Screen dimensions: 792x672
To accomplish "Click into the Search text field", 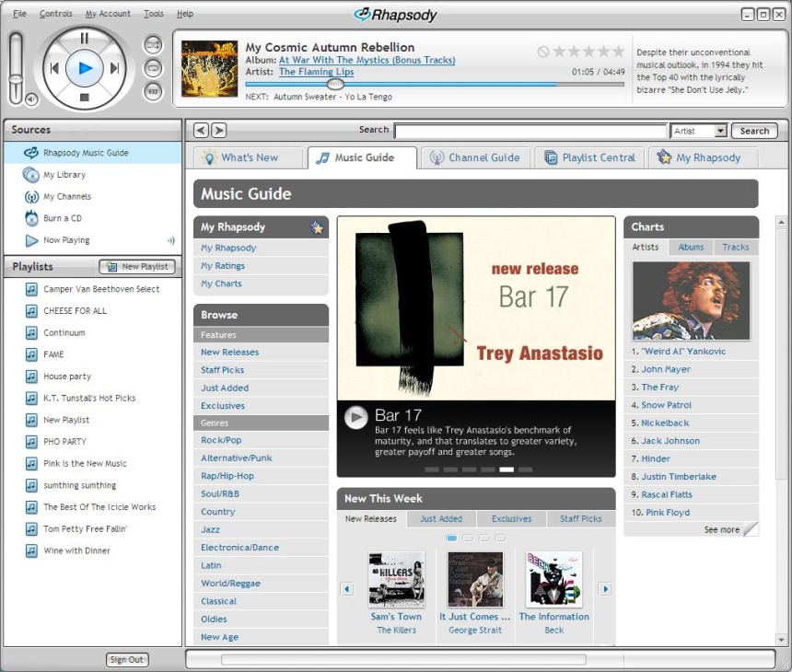I will [530, 132].
